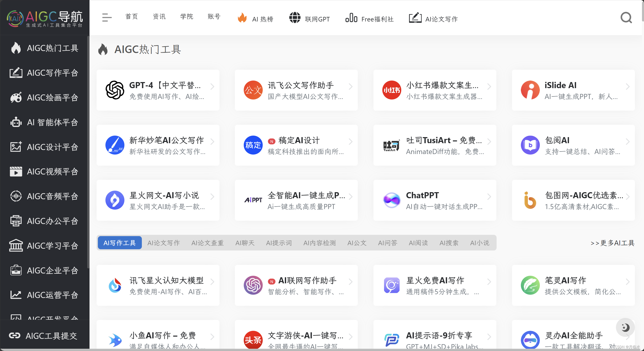The height and width of the screenshot is (351, 644).
Task: Switch to the AI聊天 tab
Action: coord(245,243)
